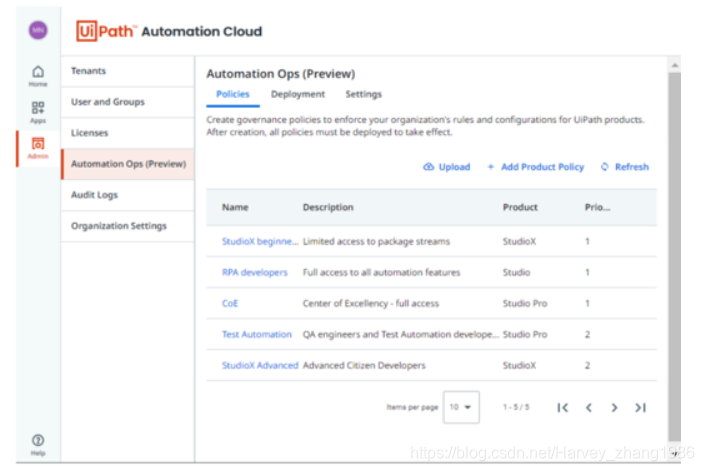Open the RPA developers policy
This screenshot has height=471, width=704.
(254, 272)
